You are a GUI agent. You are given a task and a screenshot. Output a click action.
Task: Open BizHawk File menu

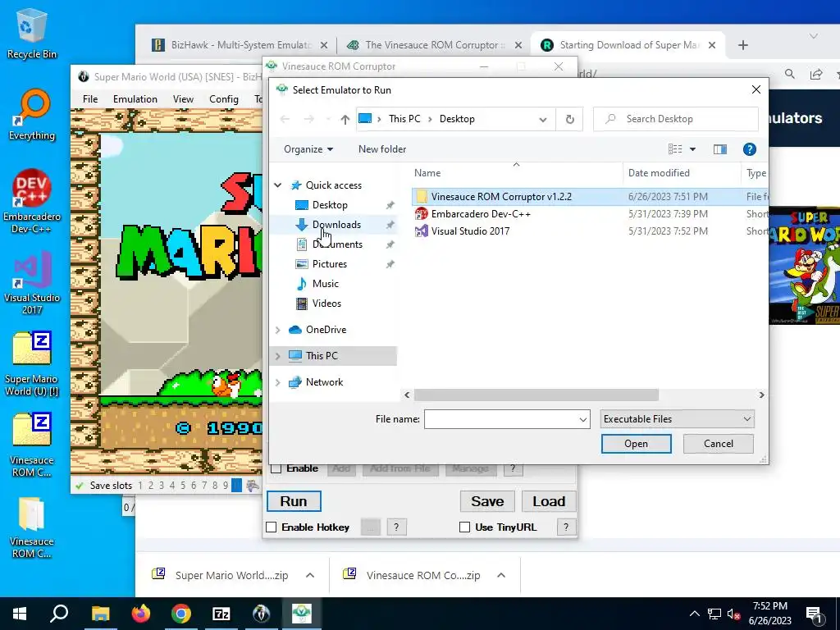[x=90, y=99]
